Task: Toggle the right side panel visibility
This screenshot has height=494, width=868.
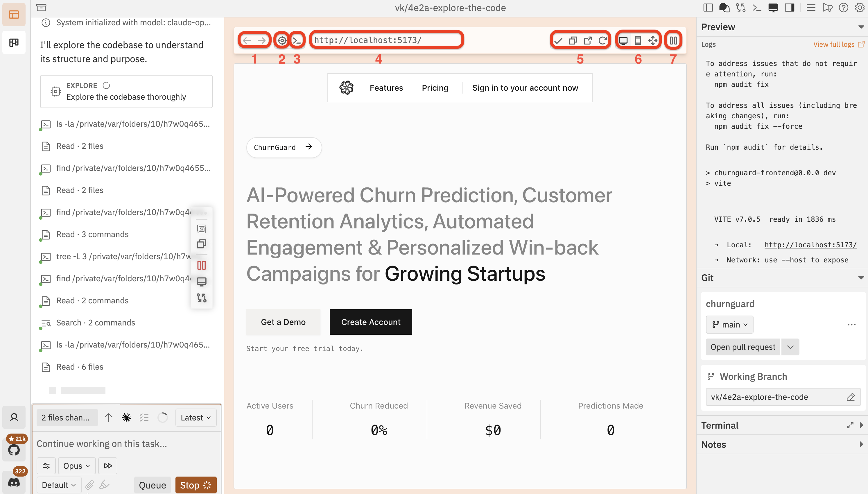Action: (x=790, y=8)
